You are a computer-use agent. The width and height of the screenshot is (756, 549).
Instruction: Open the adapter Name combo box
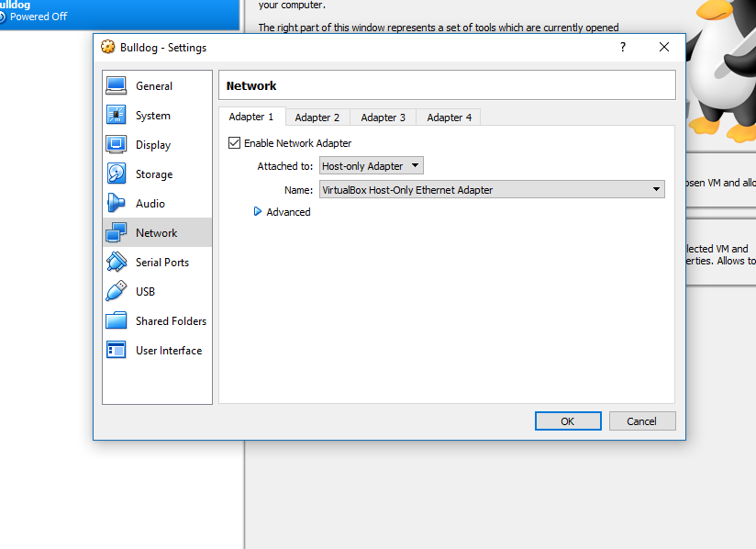click(x=492, y=189)
